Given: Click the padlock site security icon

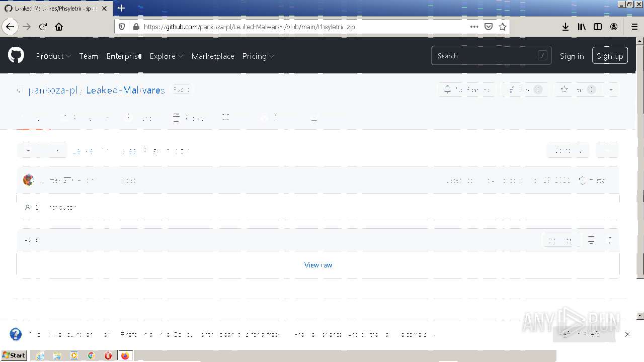Looking at the screenshot, I should coord(135,27).
